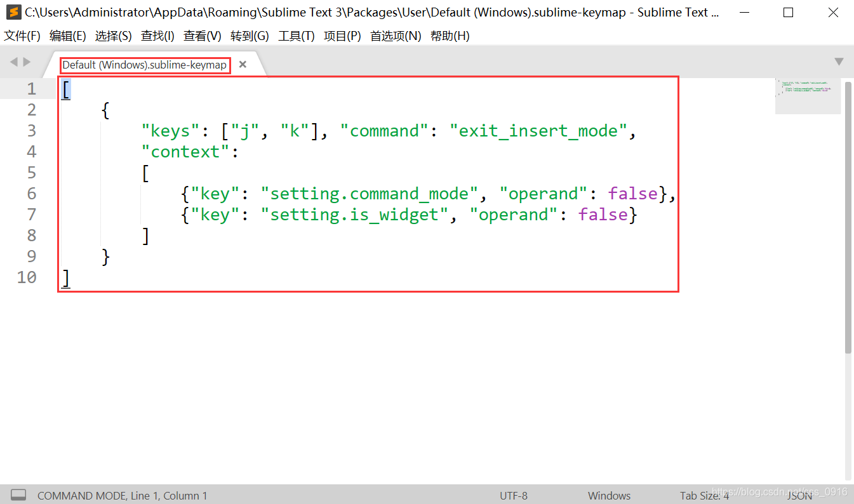Click the COMMAND MODE, Line 1, Column 1 status

tap(123, 496)
